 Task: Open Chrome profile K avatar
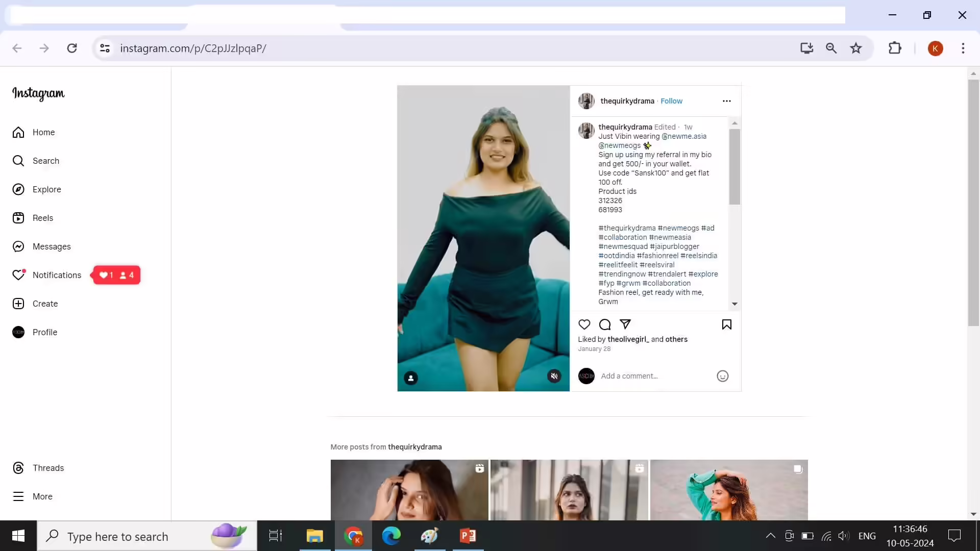coord(935,48)
